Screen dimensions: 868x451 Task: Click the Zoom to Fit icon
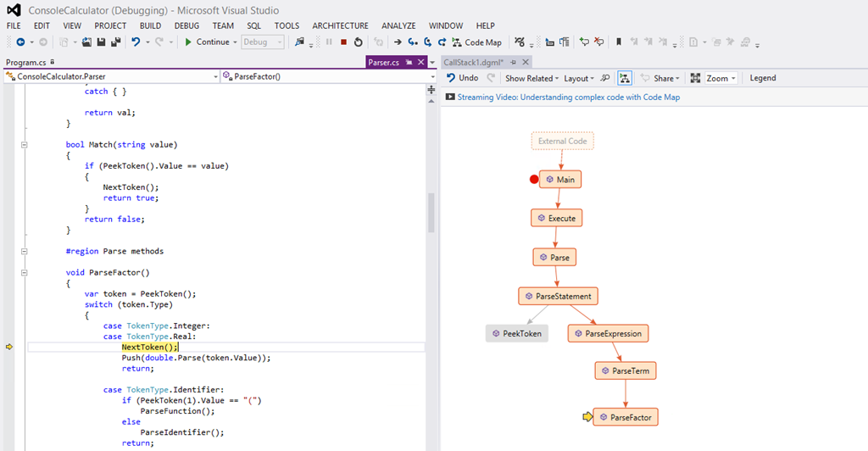695,78
